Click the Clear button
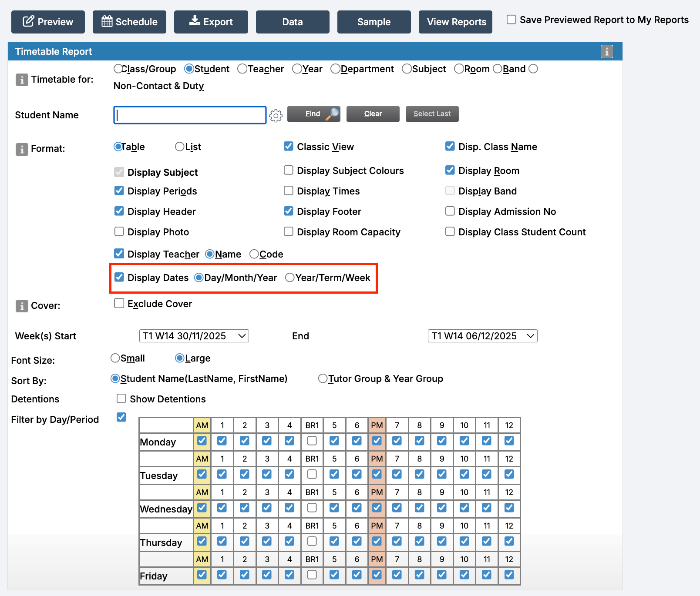 (373, 114)
